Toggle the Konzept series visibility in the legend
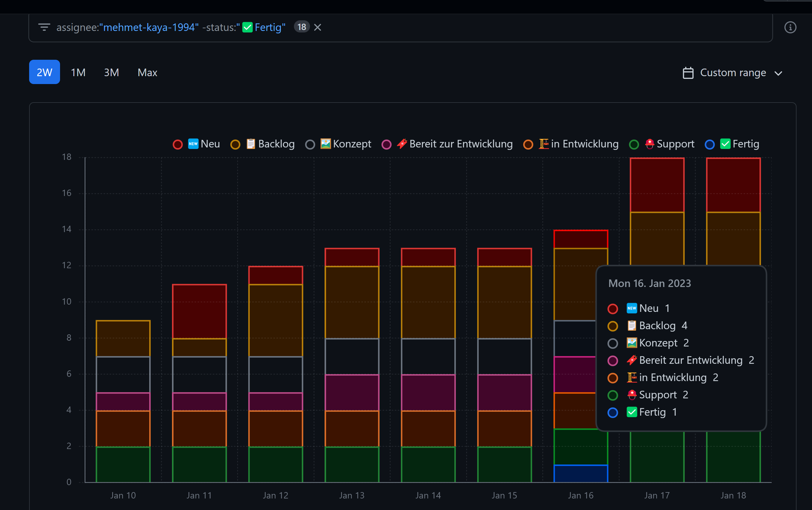812x510 pixels. coord(310,144)
